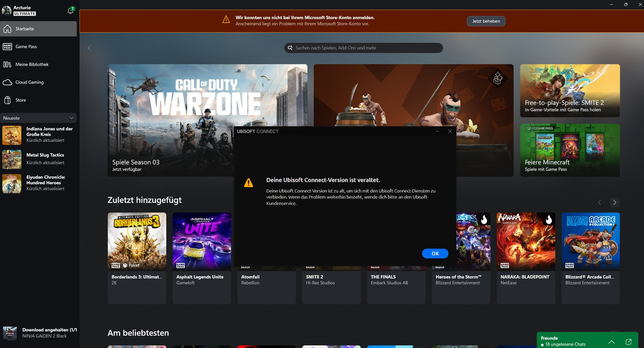This screenshot has width=644, height=348.
Task: Click the SMITE 2 game title
Action: pyautogui.click(x=314, y=277)
